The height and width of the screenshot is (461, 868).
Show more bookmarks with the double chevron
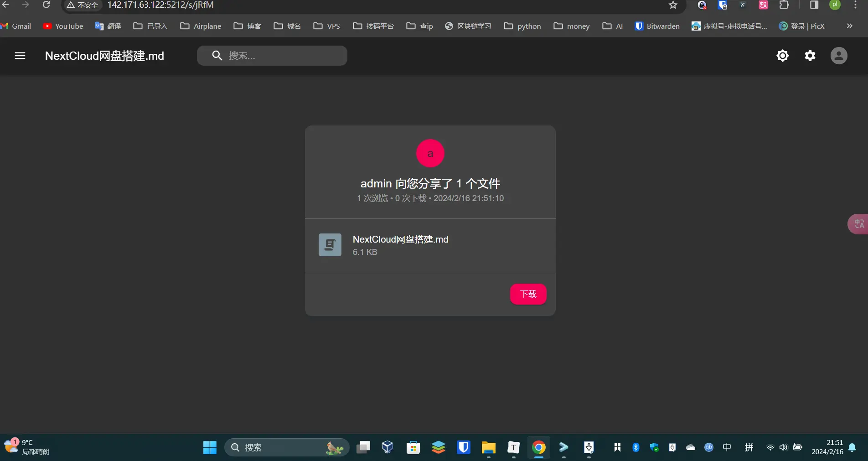pyautogui.click(x=849, y=26)
